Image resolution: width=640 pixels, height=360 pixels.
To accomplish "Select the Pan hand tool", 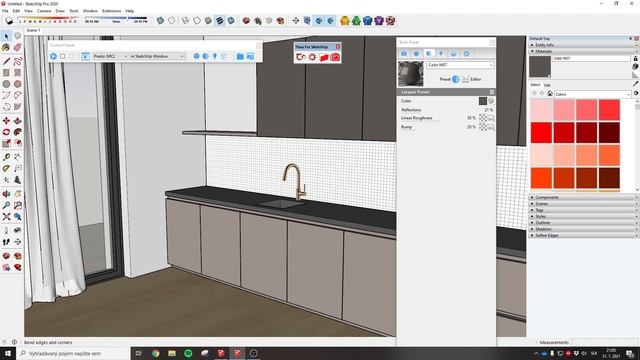I will (x=18, y=194).
